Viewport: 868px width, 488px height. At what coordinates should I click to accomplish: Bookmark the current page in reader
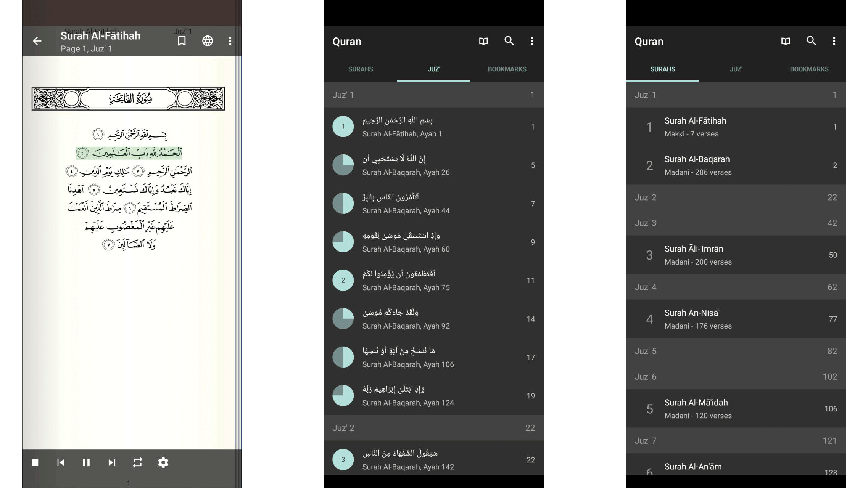(x=182, y=41)
